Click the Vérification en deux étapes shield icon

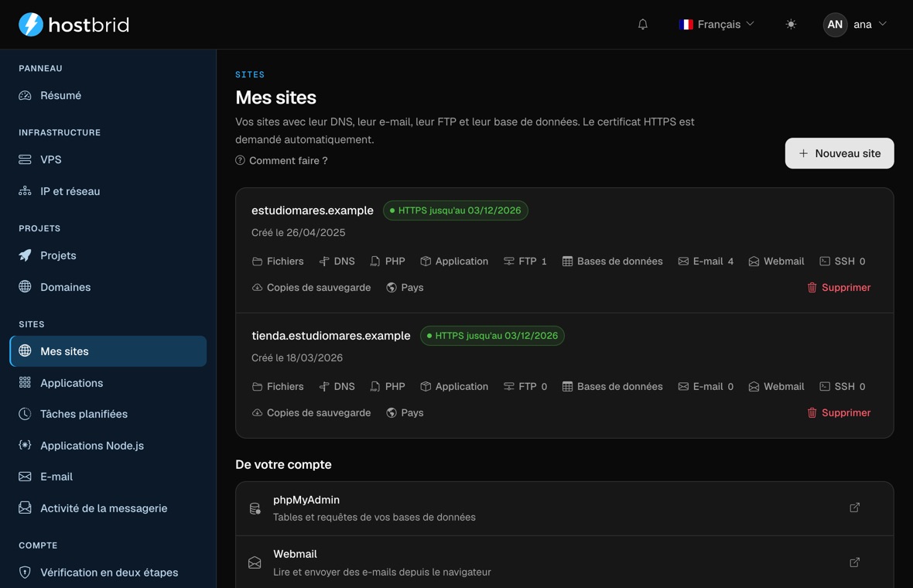[x=25, y=573]
